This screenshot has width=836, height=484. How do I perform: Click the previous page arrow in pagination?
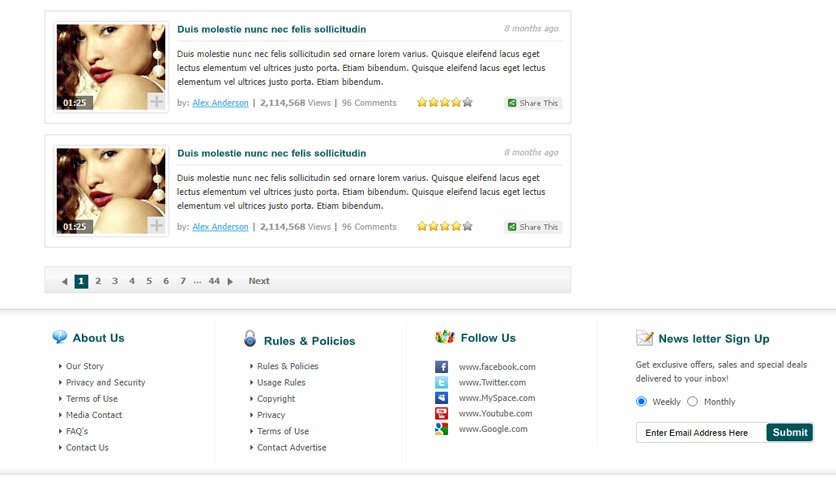pyautogui.click(x=65, y=281)
